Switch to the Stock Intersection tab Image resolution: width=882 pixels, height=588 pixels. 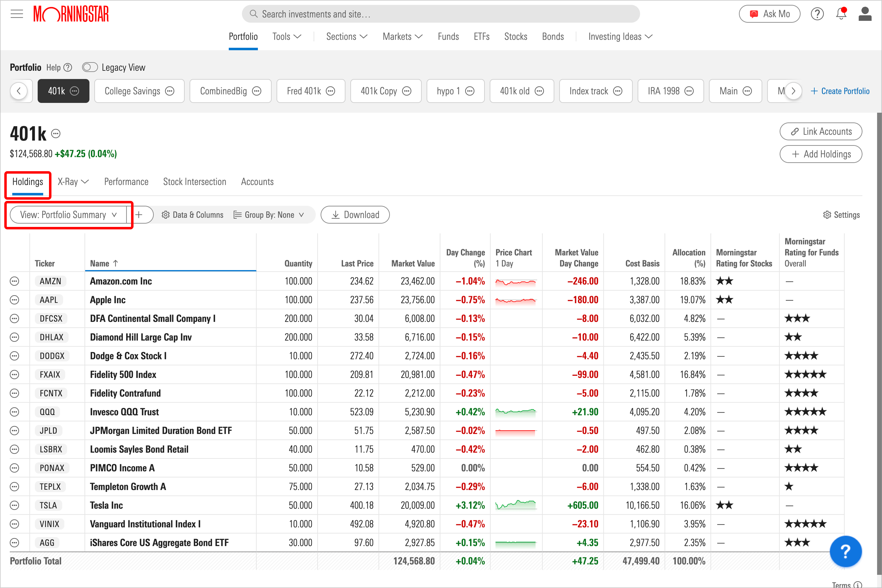[x=195, y=182]
